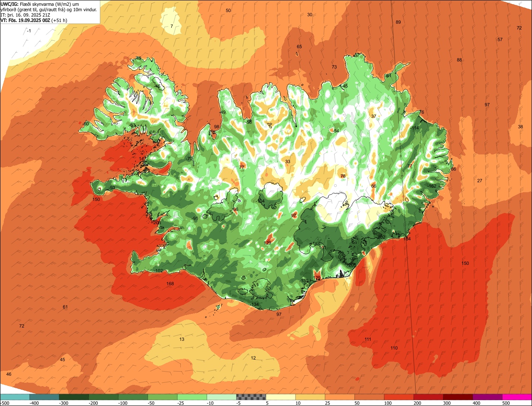This screenshot has width=532, height=406.
Task: Click the '-114' value on the map
Action: [x=414, y=128]
